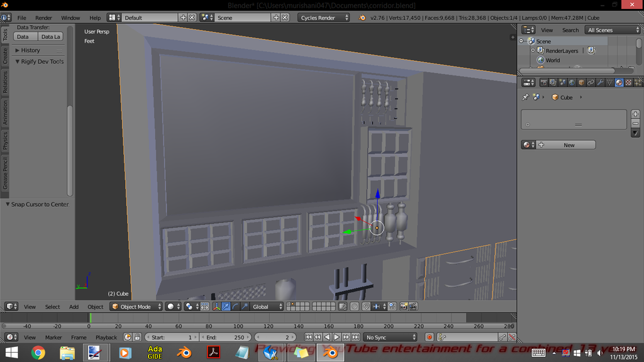Image resolution: width=644 pixels, height=362 pixels.
Task: Toggle the pin icon in properties
Action: pyautogui.click(x=525, y=97)
